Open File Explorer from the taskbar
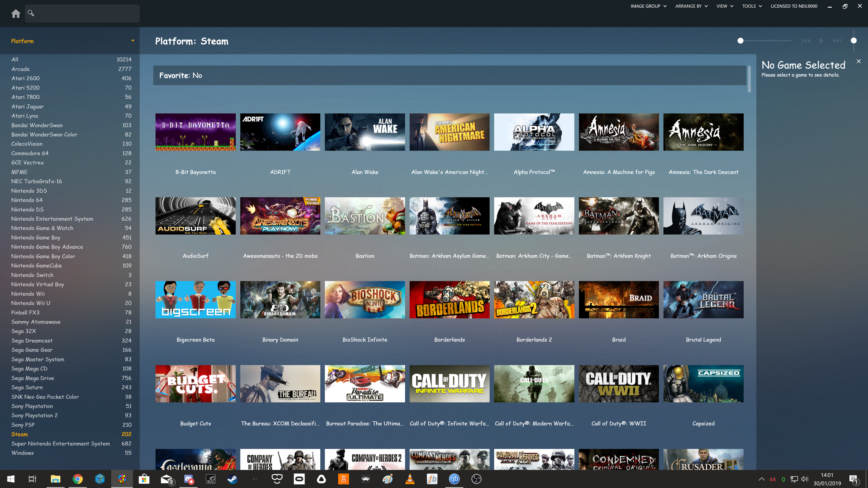The width and height of the screenshot is (868, 488). (x=55, y=479)
